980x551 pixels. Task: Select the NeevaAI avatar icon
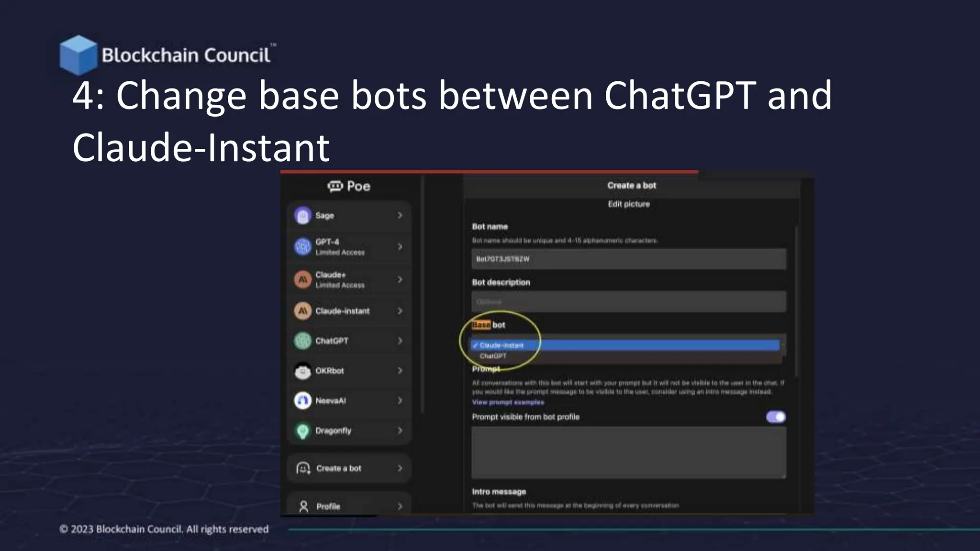[302, 400]
